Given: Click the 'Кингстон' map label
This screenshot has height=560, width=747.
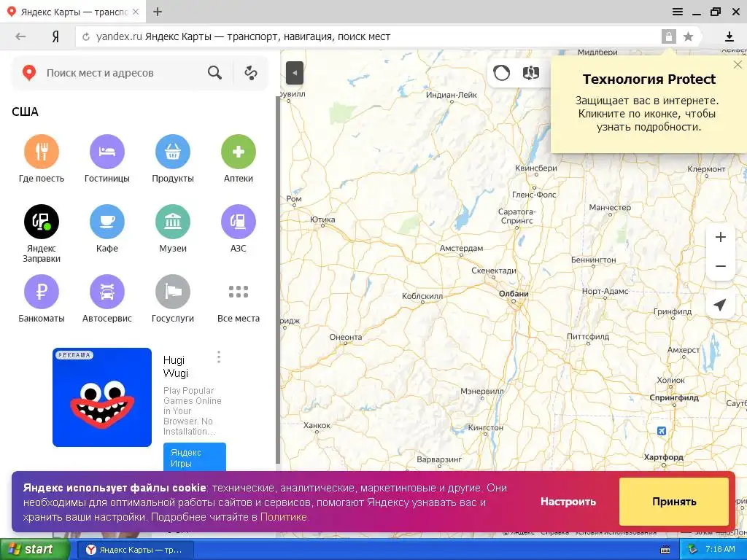Looking at the screenshot, I should [485, 427].
